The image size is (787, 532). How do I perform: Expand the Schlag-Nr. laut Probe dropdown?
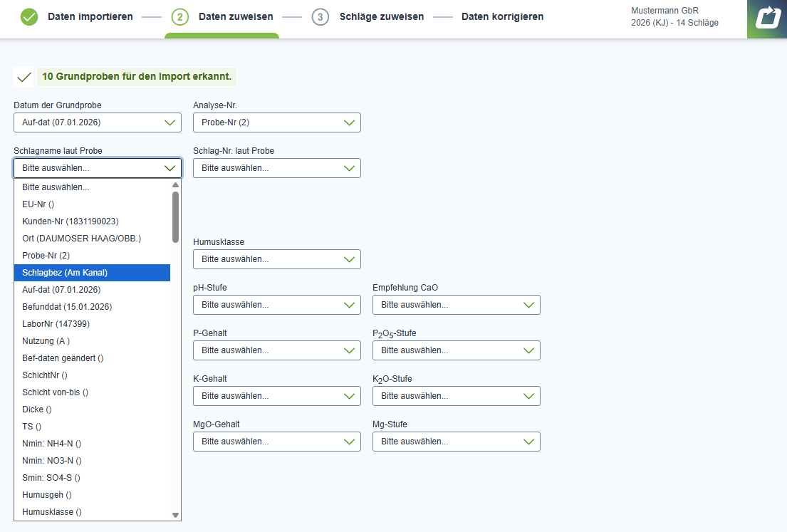276,168
